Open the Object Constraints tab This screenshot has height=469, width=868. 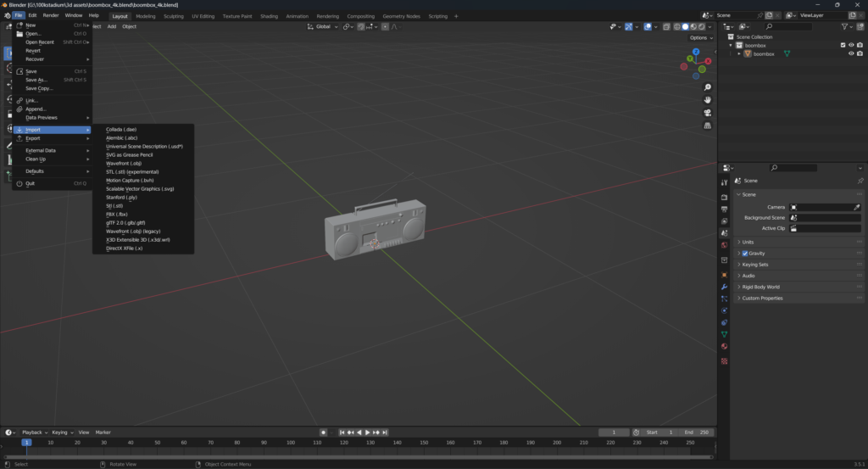click(724, 322)
